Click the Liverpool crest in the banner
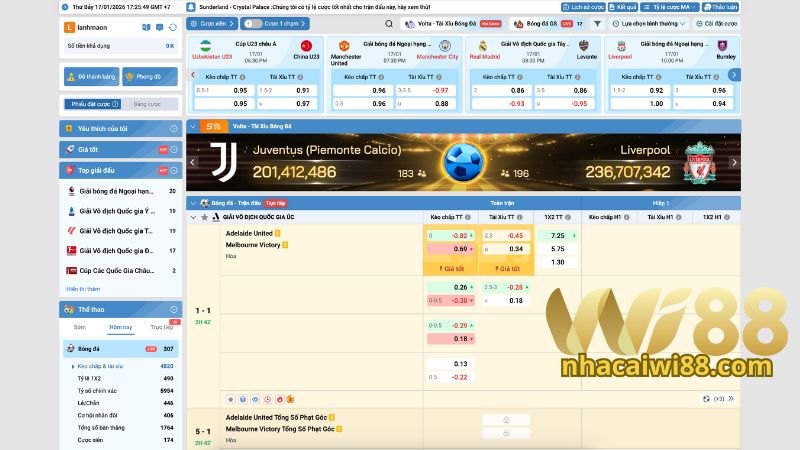The image size is (800, 450). click(702, 161)
